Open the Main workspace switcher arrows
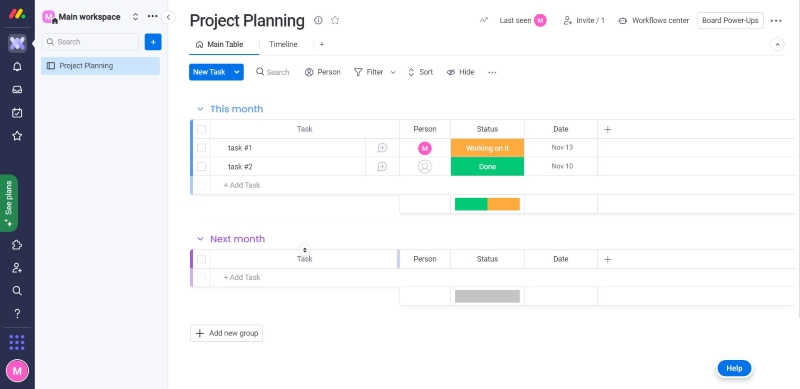800x389 pixels. pos(135,16)
